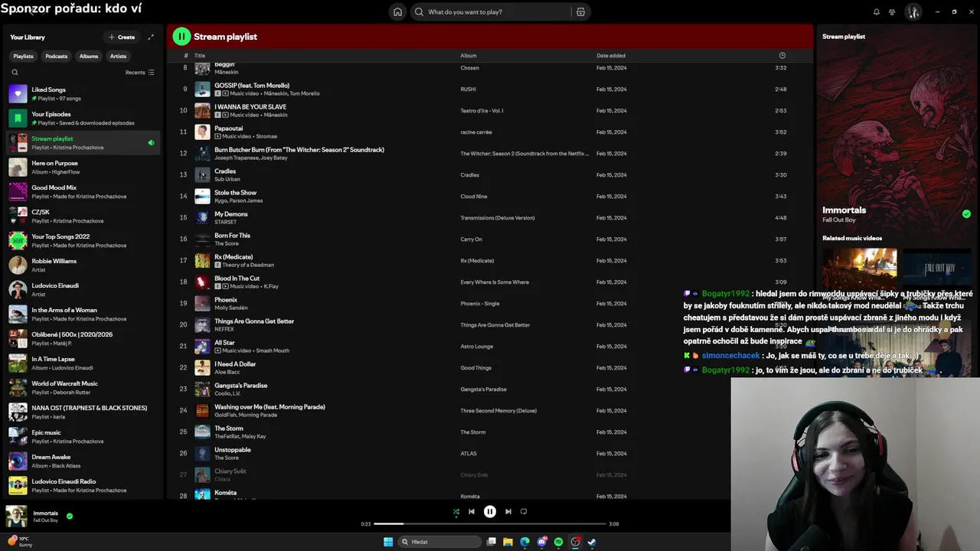Click album art of My Demons
Screen dimensions: 980x551
coord(202,217)
